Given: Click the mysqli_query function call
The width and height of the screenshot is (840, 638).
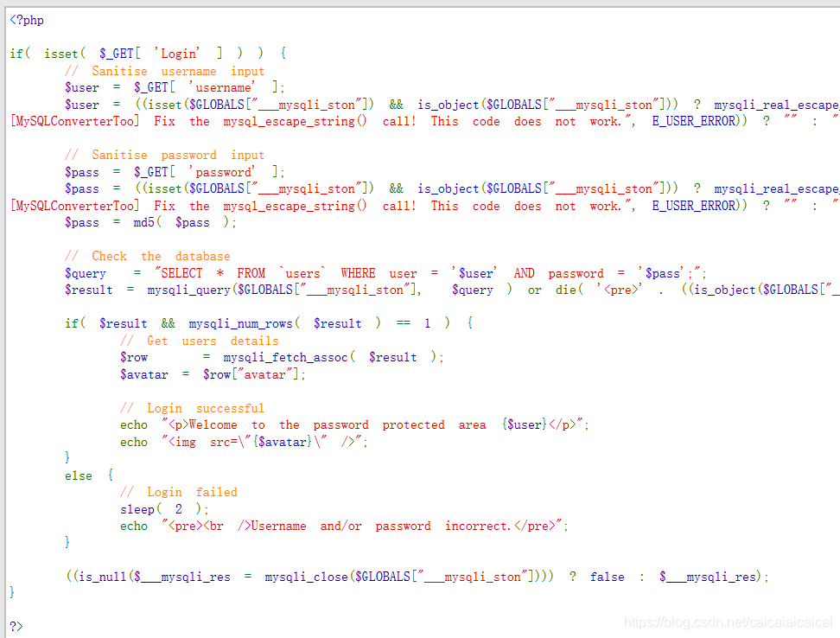Looking at the screenshot, I should [x=188, y=290].
